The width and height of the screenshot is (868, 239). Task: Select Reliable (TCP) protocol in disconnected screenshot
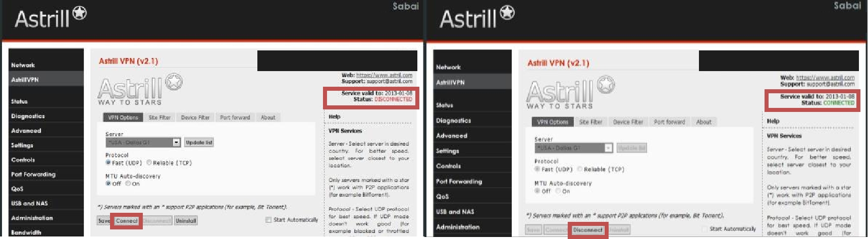[x=149, y=163]
